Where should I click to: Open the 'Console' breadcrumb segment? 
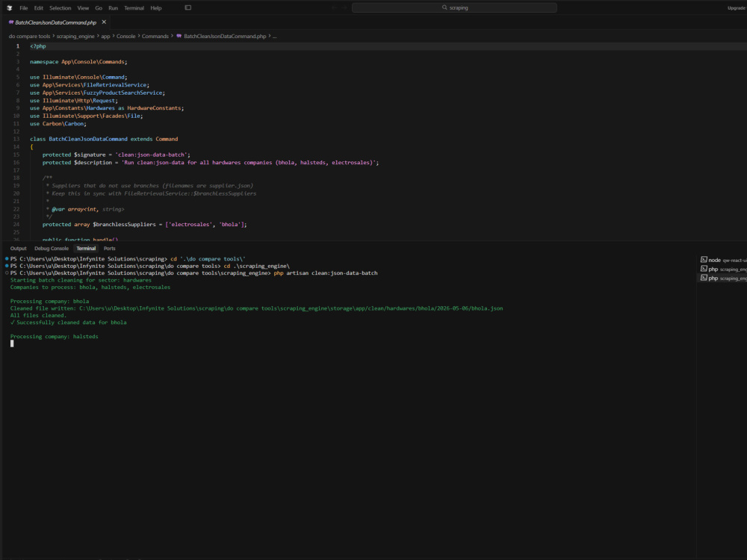coord(125,36)
